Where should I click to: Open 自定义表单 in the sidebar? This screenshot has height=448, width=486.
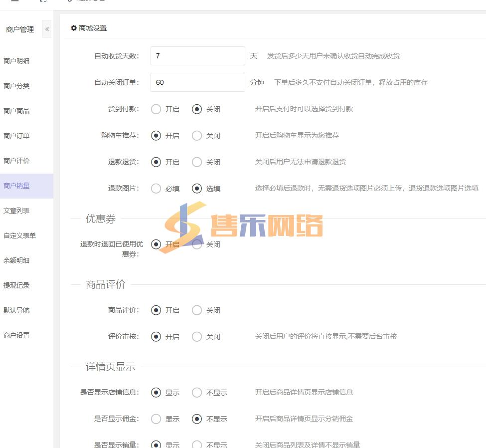tap(19, 235)
